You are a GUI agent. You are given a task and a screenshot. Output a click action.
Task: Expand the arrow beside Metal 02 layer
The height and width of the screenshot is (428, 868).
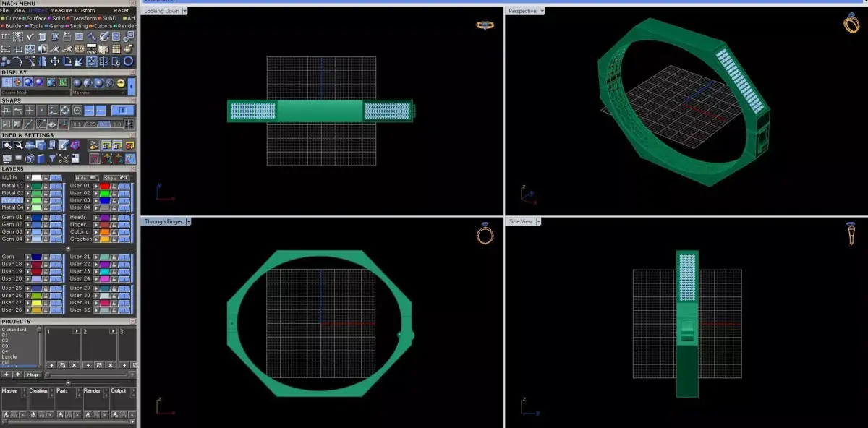pos(28,193)
